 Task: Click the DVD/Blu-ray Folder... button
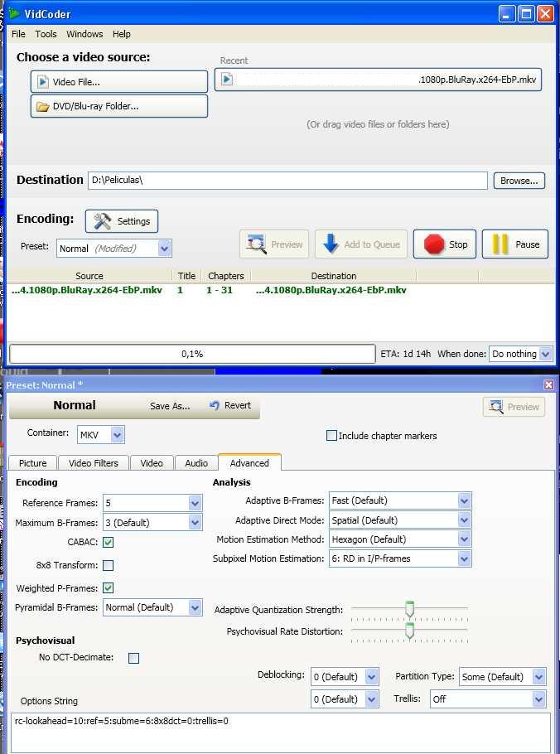119,106
